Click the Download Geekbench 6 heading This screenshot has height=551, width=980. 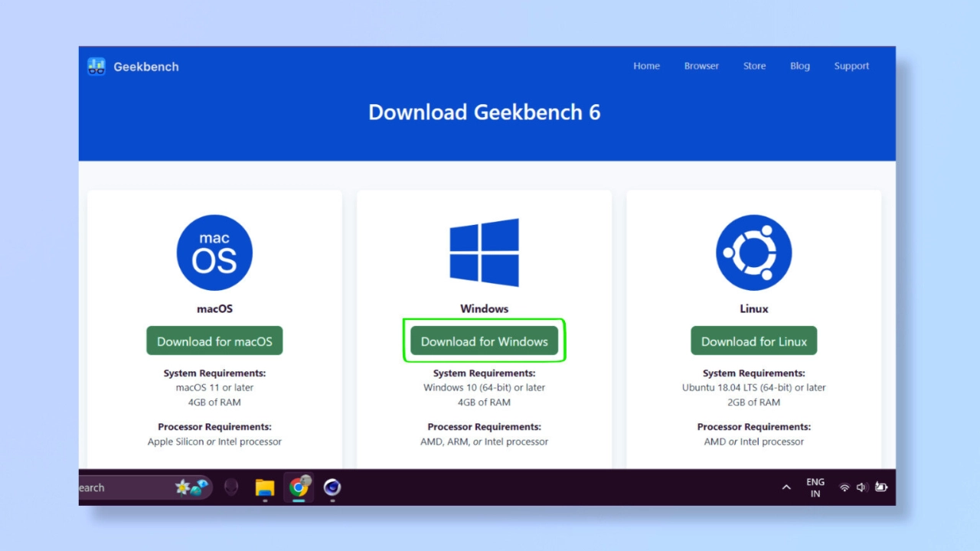click(x=485, y=112)
